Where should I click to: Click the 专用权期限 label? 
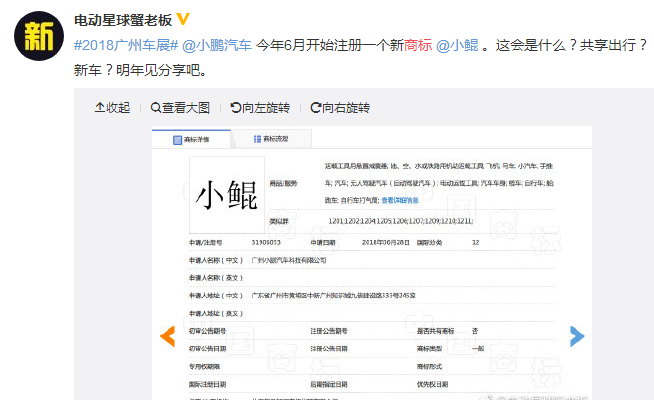pyautogui.click(x=204, y=367)
